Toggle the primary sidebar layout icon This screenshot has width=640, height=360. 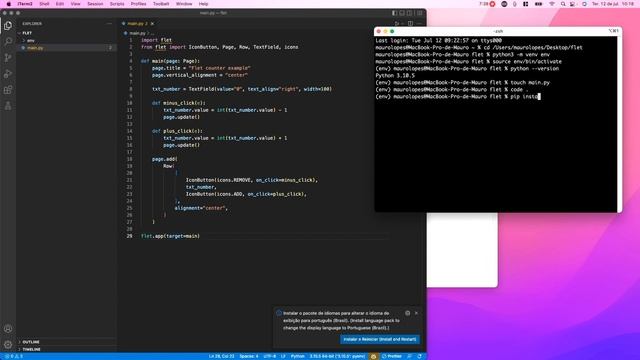pyautogui.click(x=394, y=13)
